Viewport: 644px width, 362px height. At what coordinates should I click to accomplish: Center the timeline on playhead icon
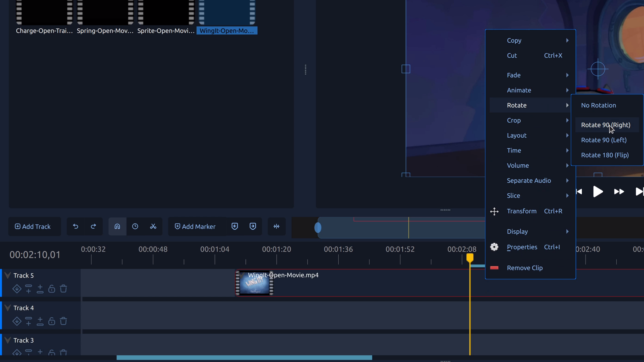[276, 226]
